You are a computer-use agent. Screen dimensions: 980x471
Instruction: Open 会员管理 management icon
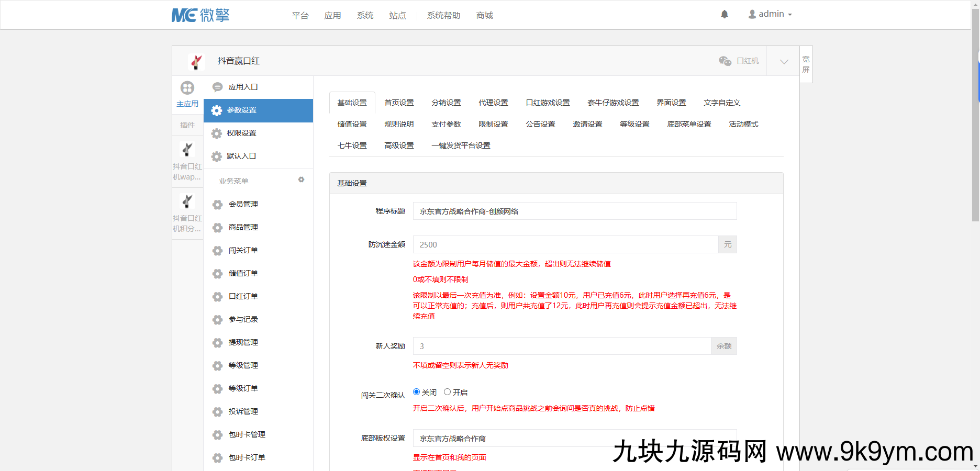[x=217, y=205]
